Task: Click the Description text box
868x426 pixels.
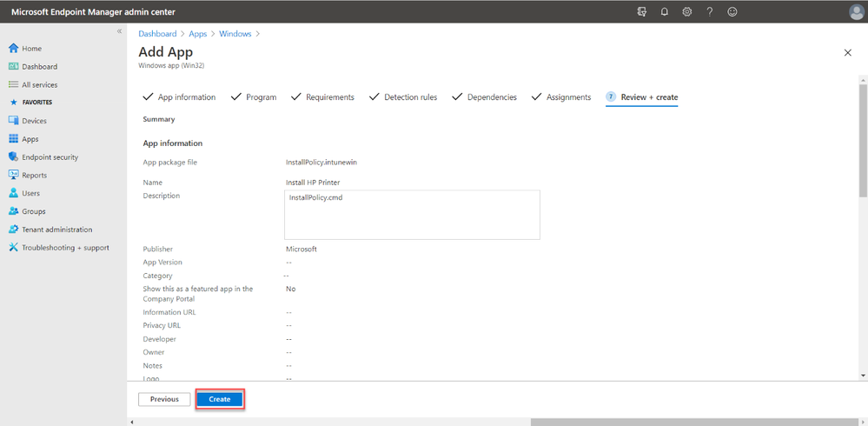Action: click(x=412, y=215)
